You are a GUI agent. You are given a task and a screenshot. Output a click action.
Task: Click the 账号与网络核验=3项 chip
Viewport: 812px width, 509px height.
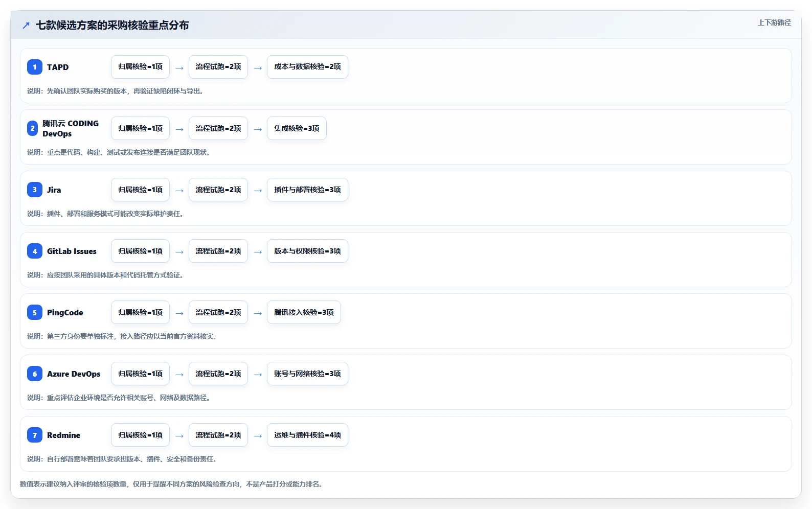click(x=307, y=374)
